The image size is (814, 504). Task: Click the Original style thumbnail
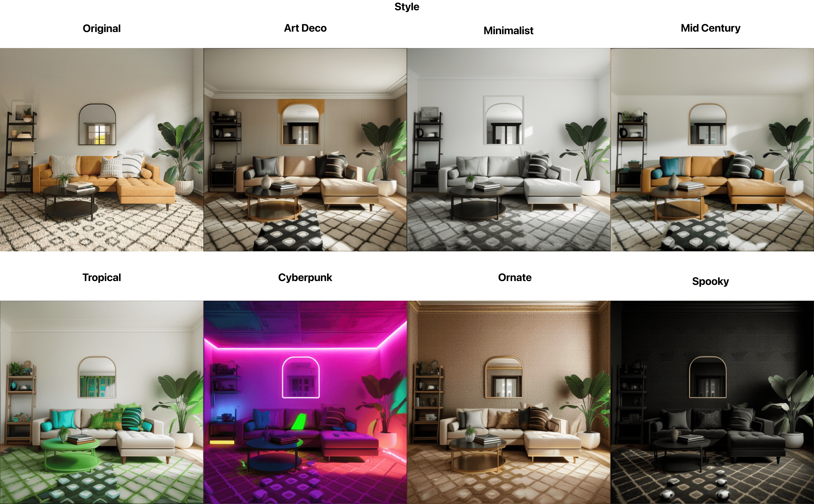tap(102, 151)
